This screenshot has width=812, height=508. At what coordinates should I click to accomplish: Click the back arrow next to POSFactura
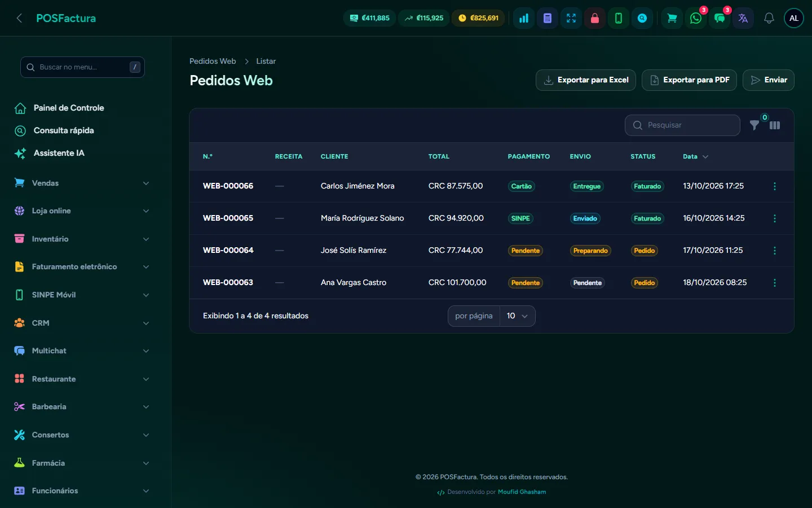click(x=19, y=18)
